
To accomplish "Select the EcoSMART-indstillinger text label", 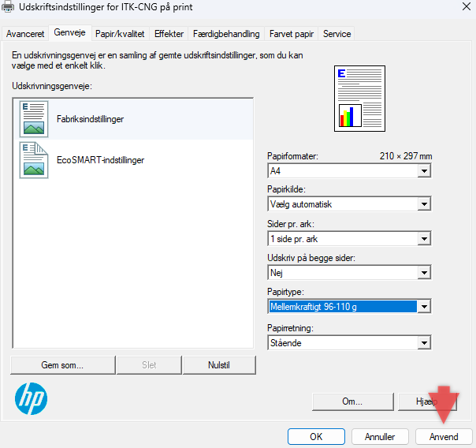I will coord(101,160).
